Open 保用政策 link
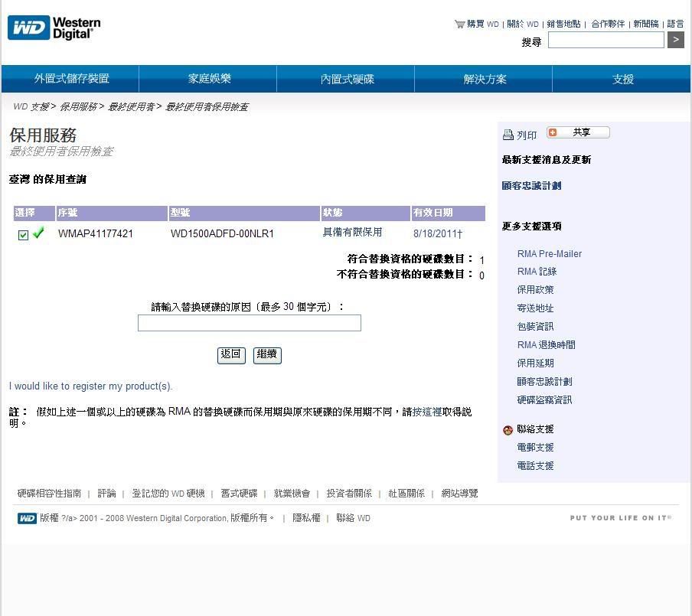The image size is (692, 616). pyautogui.click(x=535, y=290)
